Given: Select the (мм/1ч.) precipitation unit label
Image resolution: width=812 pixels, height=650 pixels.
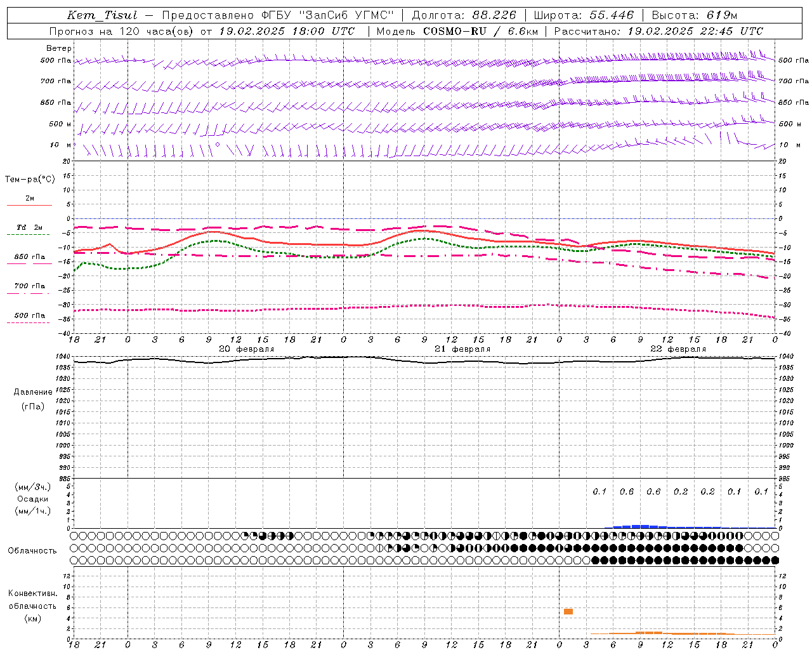Looking at the screenshot, I should [x=33, y=511].
